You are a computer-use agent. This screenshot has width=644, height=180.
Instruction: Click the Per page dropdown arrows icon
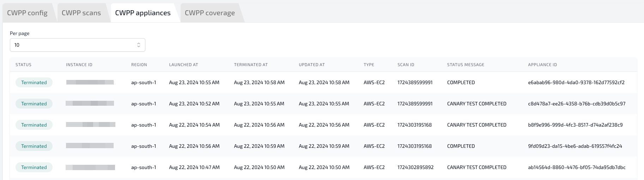pos(139,45)
